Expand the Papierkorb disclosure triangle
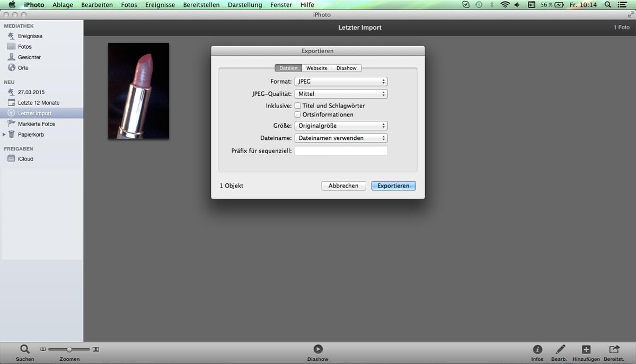 tap(4, 135)
